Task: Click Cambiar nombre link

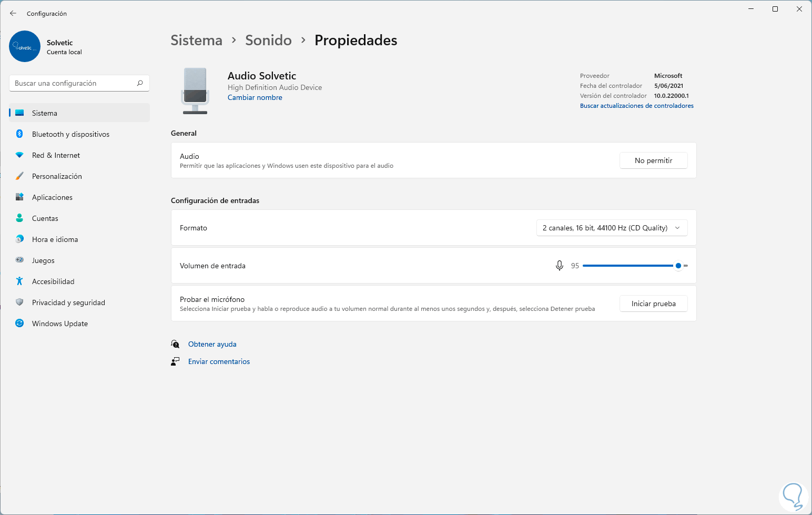Action: (255, 97)
